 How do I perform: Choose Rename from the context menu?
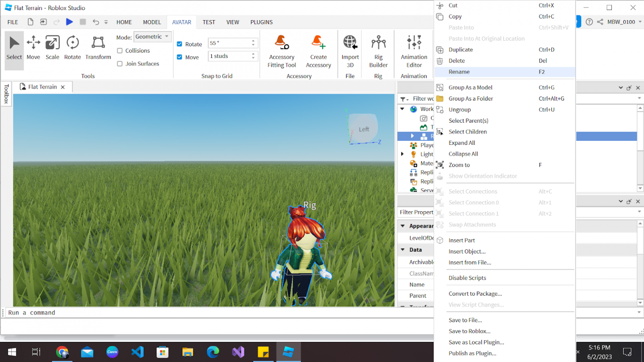point(459,72)
